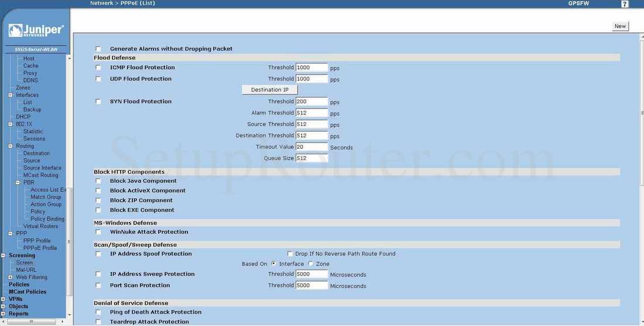This screenshot has height=326, width=644.
Task: Enable IP Address Sweep Protection
Action: point(98,274)
